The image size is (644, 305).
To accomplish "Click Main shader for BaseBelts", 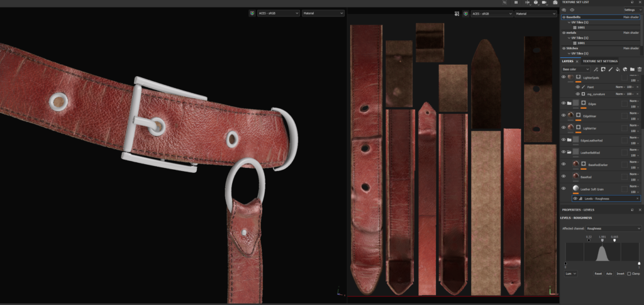I will click(x=631, y=17).
